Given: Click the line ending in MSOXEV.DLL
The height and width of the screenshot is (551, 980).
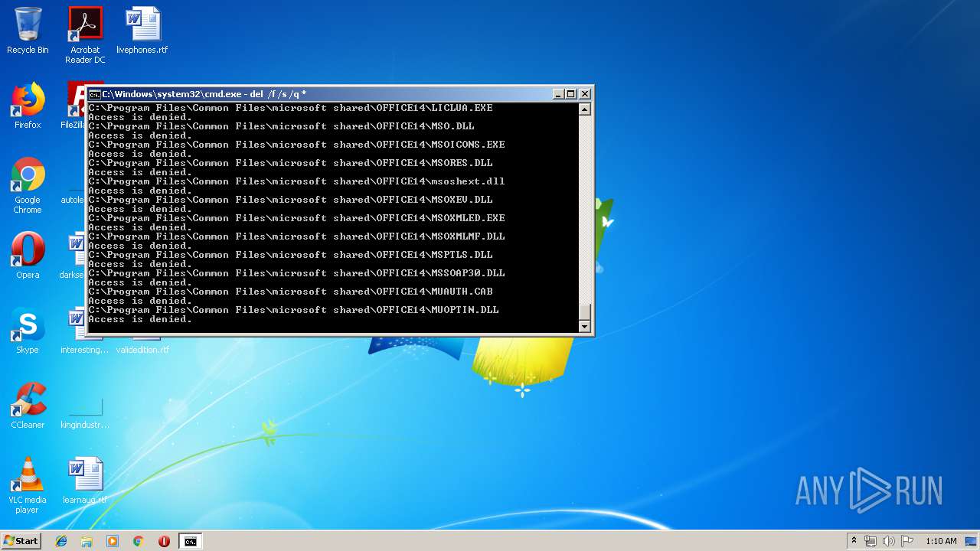Looking at the screenshot, I should click(291, 200).
